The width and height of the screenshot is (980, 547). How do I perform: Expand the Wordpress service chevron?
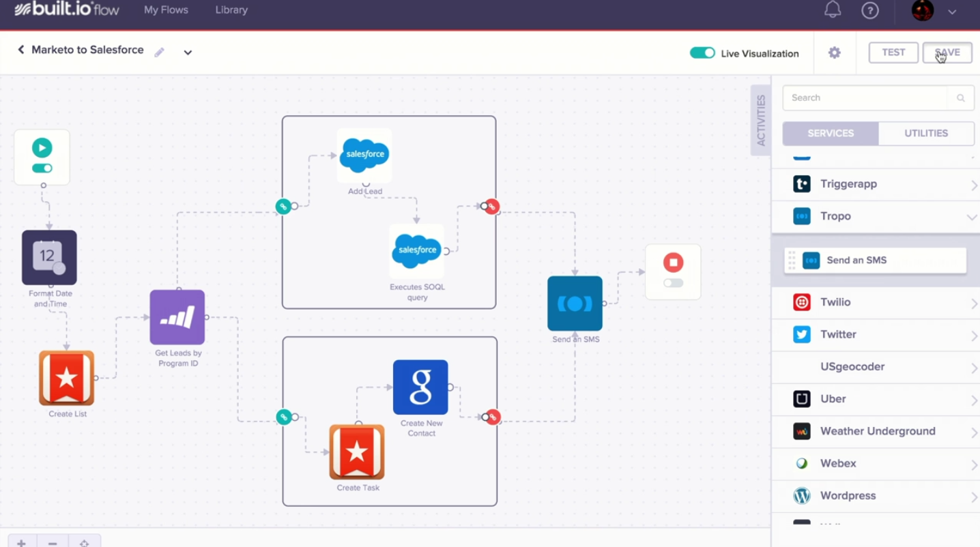[x=974, y=497]
